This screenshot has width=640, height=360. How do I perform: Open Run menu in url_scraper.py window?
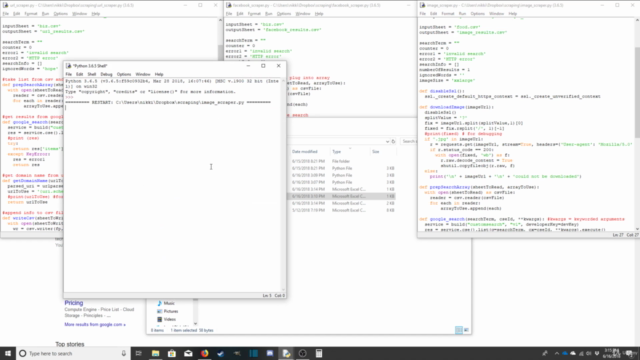(45, 14)
